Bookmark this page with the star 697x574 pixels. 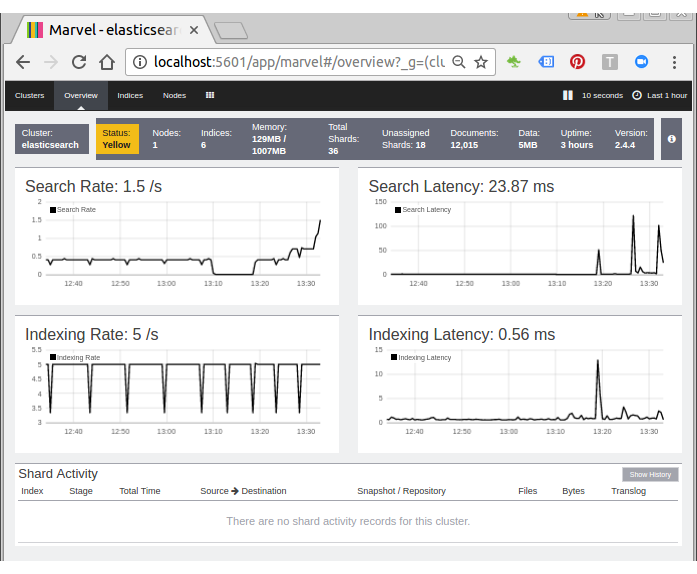click(x=481, y=62)
